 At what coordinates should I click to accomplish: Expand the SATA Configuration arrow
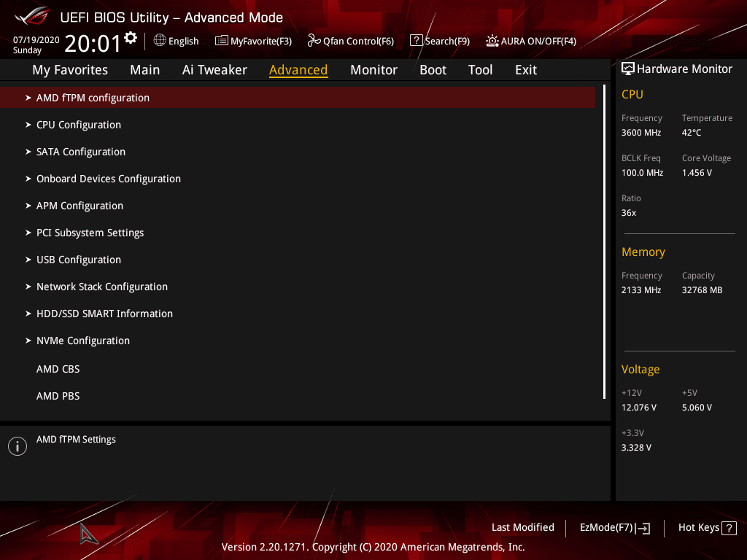click(x=28, y=152)
